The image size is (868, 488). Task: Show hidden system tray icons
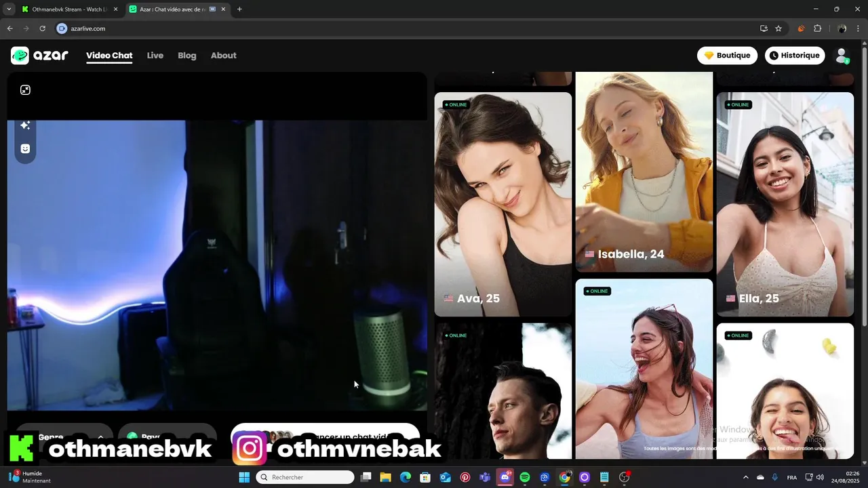[746, 477]
